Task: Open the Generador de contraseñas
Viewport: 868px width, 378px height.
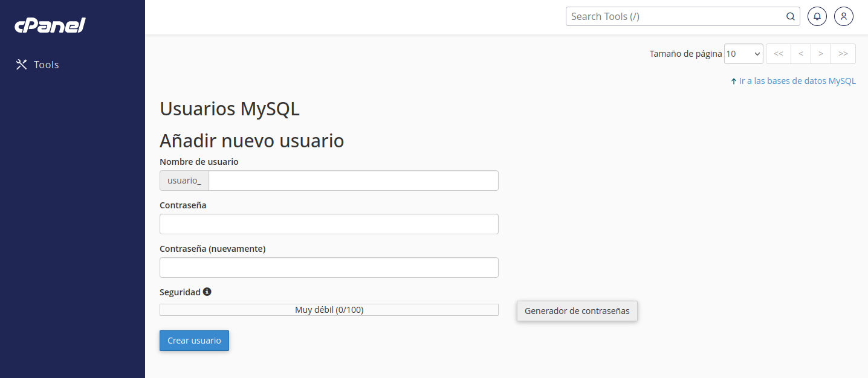Action: (577, 311)
